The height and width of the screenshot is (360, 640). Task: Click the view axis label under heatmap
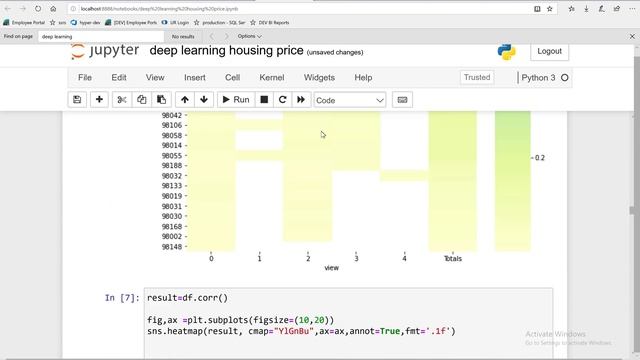point(331,268)
